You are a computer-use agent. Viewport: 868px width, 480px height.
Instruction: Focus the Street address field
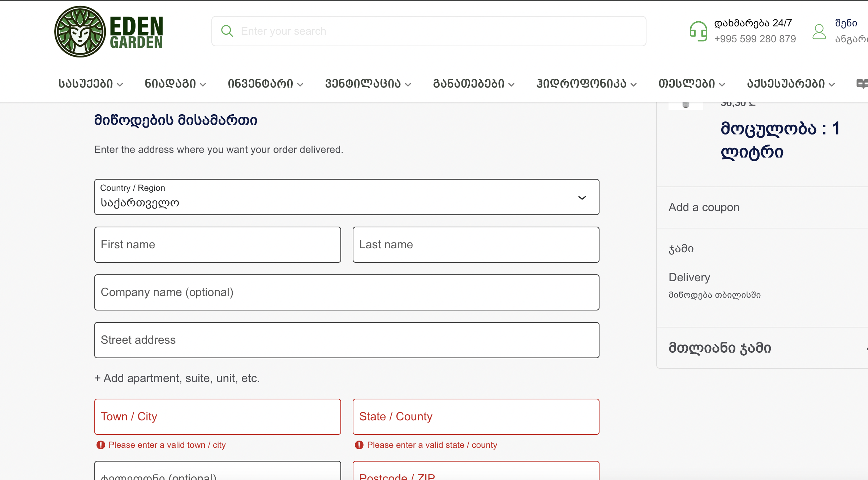347,340
